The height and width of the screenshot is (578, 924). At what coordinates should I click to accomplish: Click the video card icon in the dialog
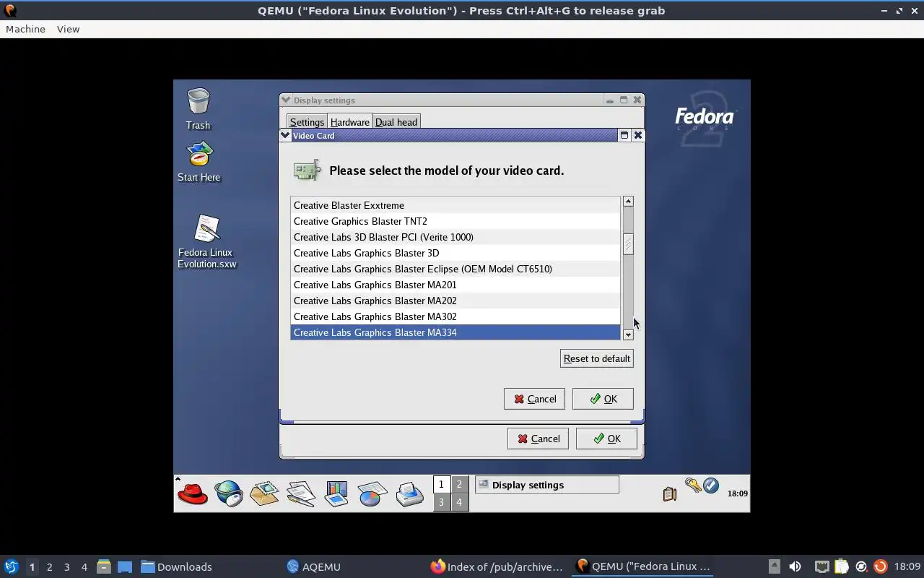(307, 171)
